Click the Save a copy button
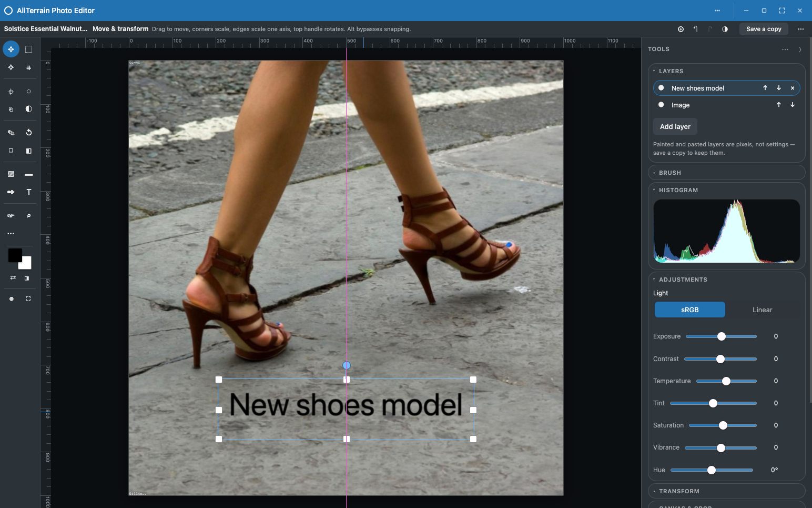Screen dimensions: 812x508 pyautogui.click(x=764, y=29)
